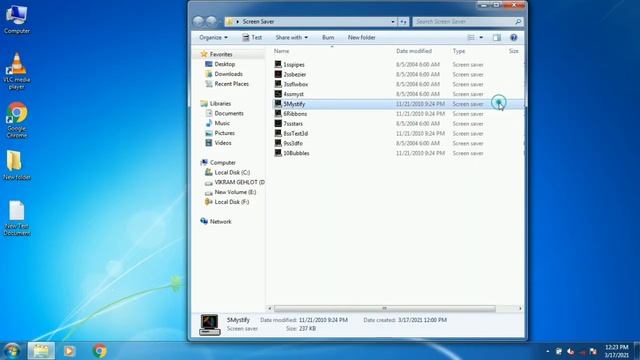Show hidden tray icons arrow
The image size is (640, 360).
coord(547,351)
